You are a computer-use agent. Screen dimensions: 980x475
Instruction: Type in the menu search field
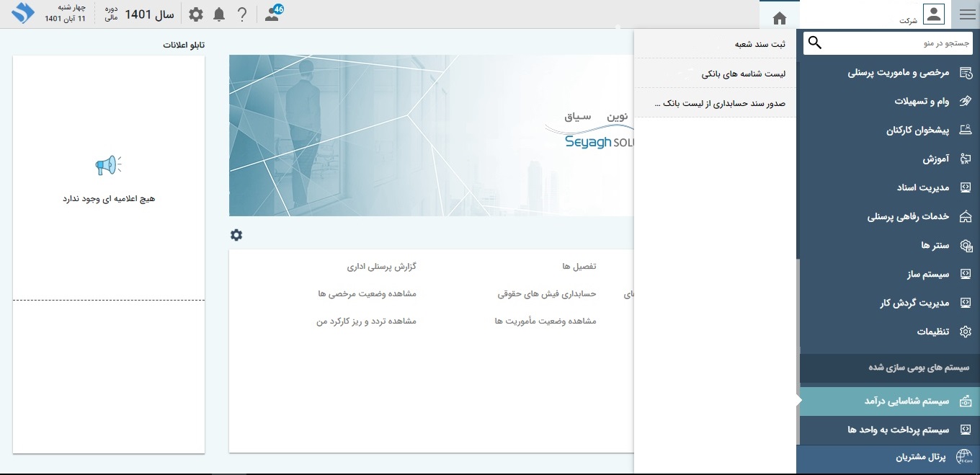894,43
